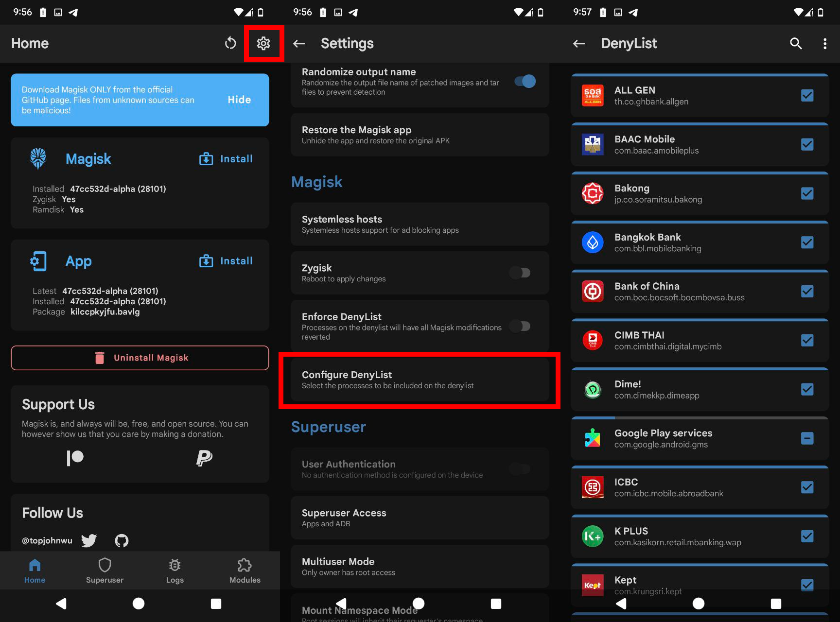The image size is (840, 622).
Task: Expand the Google Play services entry
Action: [x=681, y=438]
